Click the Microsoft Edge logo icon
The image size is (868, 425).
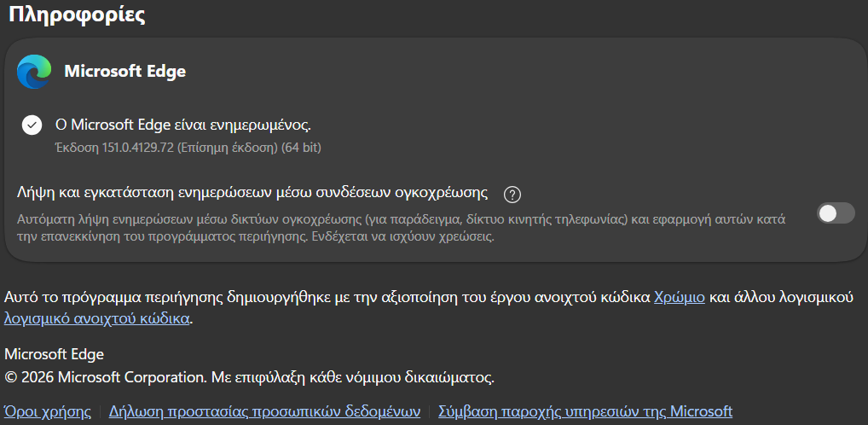point(34,72)
